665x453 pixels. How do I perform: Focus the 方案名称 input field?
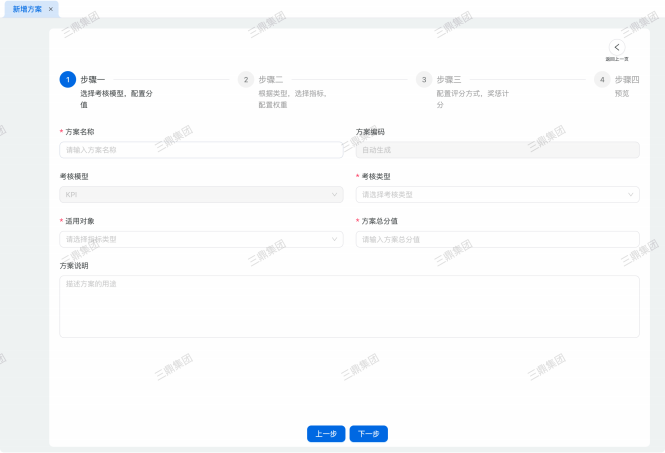201,150
